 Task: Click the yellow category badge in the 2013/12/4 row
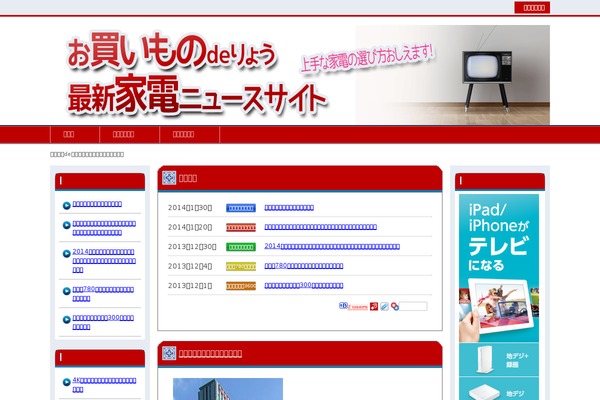(241, 266)
